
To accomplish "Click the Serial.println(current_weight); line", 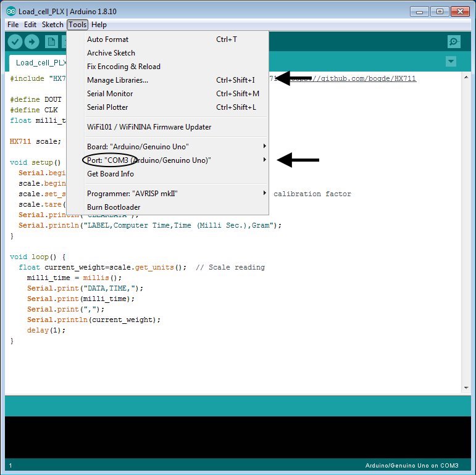I will (x=94, y=320).
